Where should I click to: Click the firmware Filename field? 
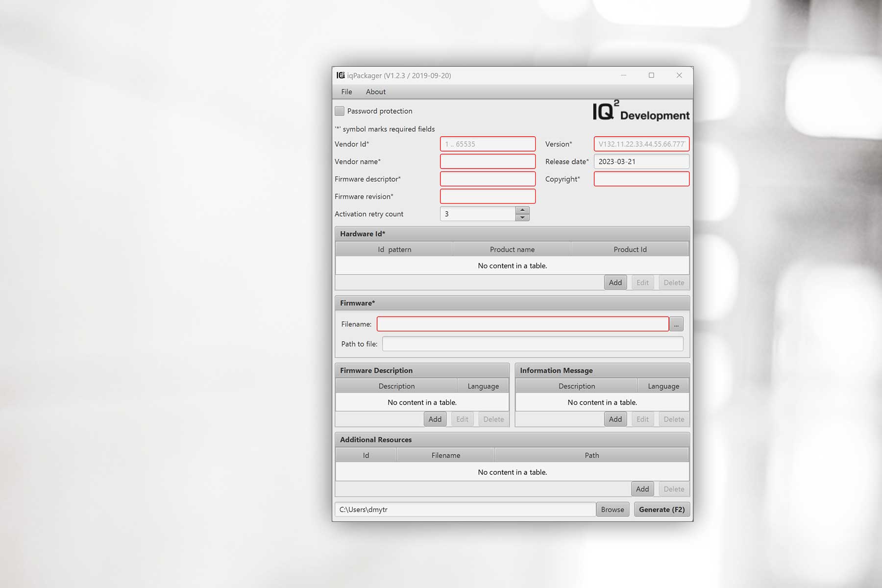(x=522, y=324)
